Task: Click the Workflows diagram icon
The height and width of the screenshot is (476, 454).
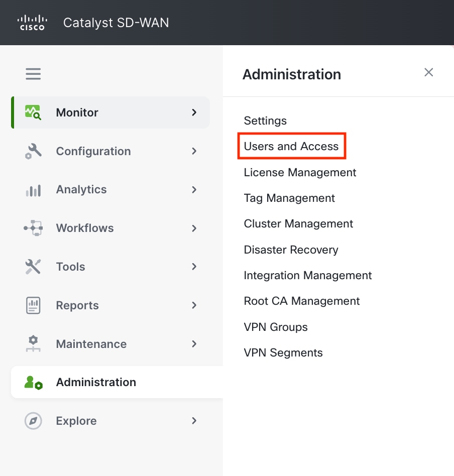Action: pos(33,228)
